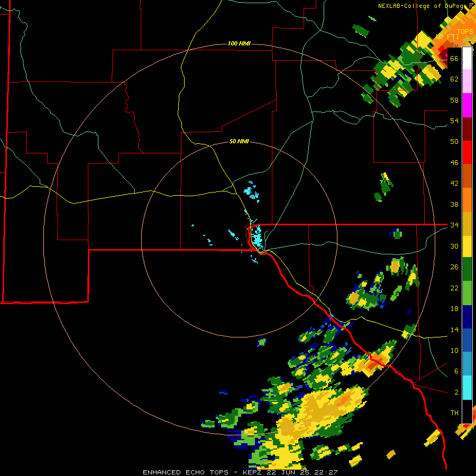Click the Enhanced Echo Tops KEPZ caption

click(240, 472)
